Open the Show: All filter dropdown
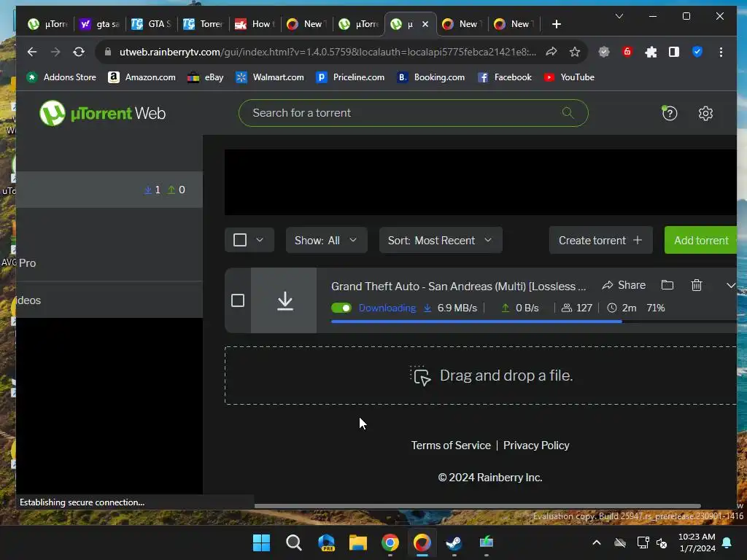The width and height of the screenshot is (747, 560). click(x=326, y=240)
